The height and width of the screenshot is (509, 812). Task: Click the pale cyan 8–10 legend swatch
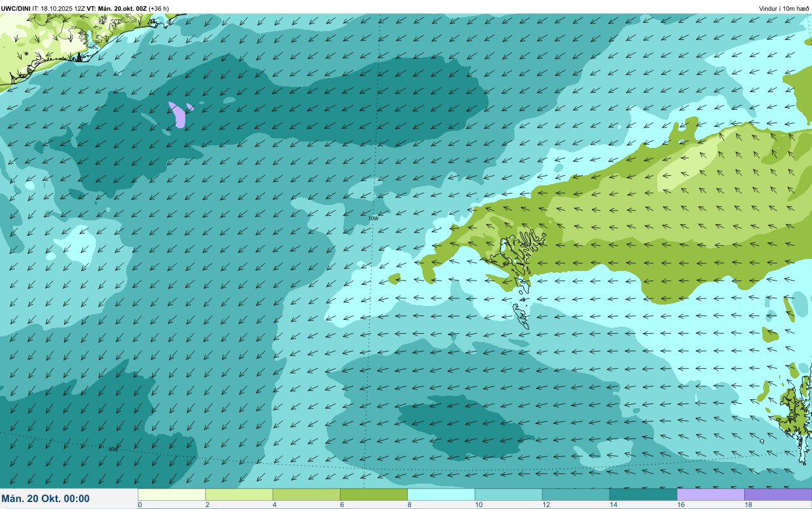[x=441, y=494]
